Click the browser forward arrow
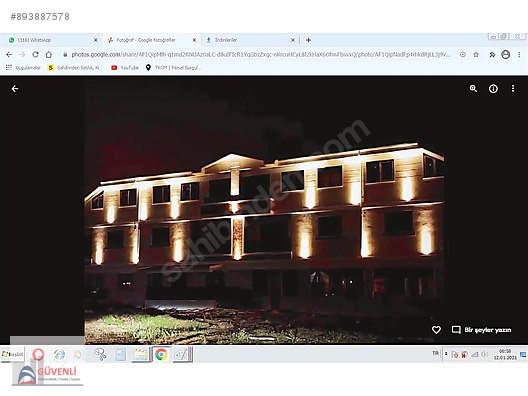Image resolution: width=528 pixels, height=396 pixels. tap(22, 55)
